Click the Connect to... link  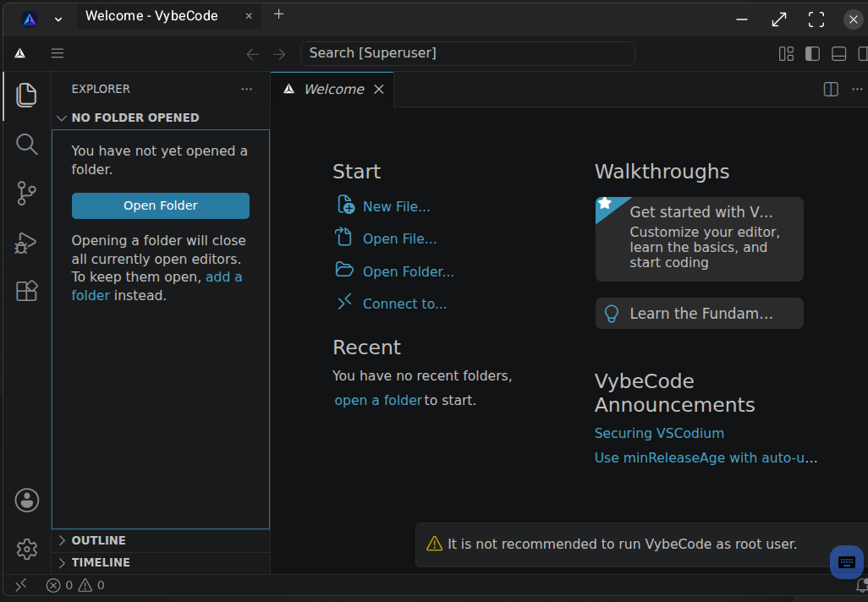click(404, 304)
